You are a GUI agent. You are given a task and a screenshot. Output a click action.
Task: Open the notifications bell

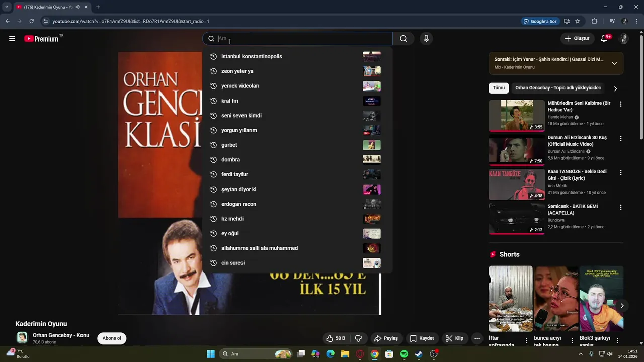(x=605, y=39)
